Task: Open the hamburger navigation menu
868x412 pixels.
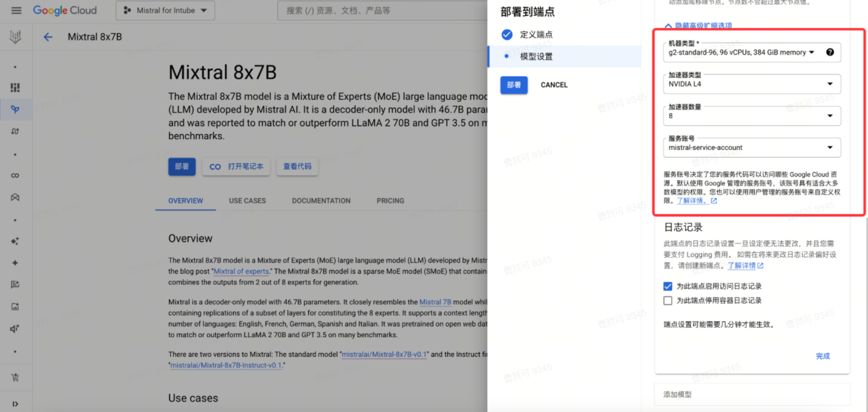Action: click(16, 10)
